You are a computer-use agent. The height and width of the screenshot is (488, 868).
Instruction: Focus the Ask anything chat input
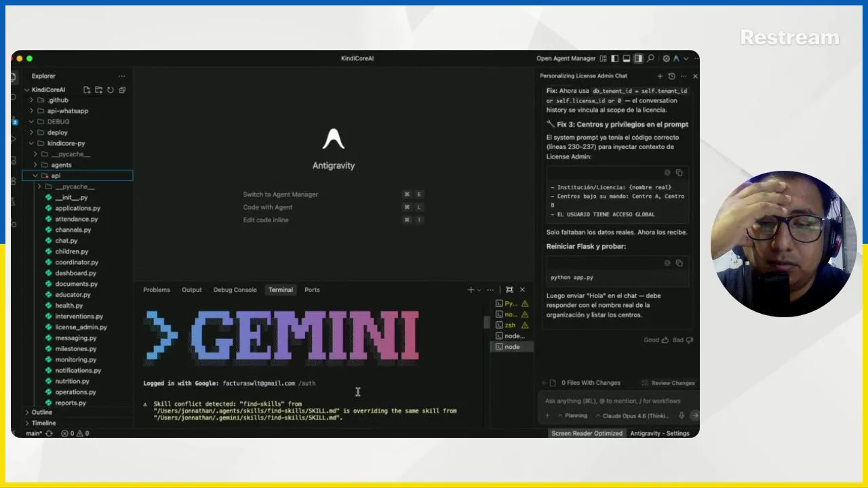pos(612,401)
